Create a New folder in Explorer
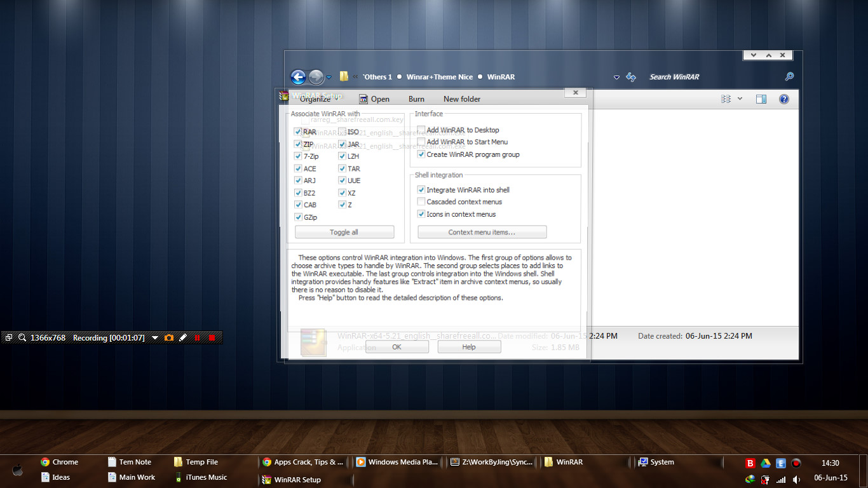 click(x=462, y=98)
